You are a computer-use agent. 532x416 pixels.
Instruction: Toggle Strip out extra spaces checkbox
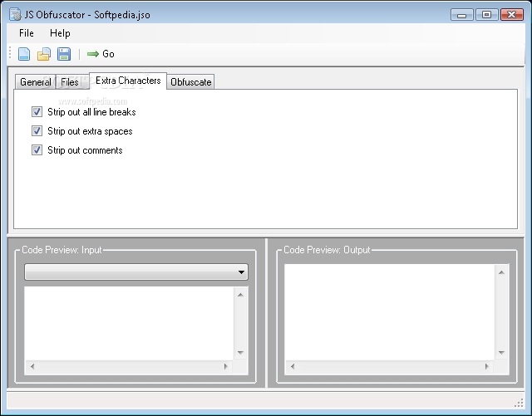(x=37, y=131)
